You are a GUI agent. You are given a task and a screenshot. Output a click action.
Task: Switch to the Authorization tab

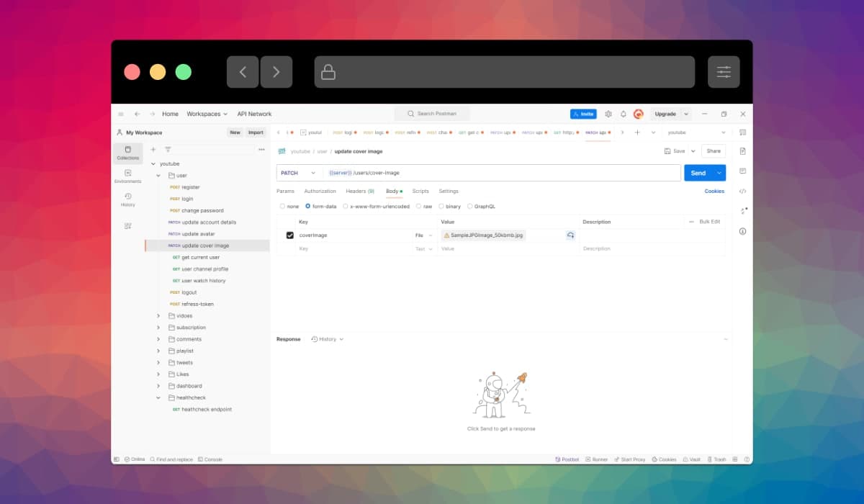coord(320,191)
